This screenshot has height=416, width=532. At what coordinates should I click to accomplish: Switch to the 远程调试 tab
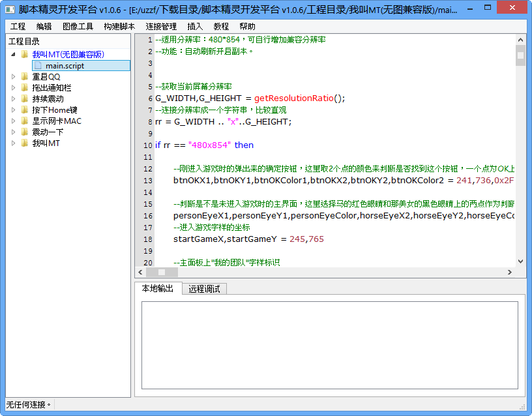204,289
